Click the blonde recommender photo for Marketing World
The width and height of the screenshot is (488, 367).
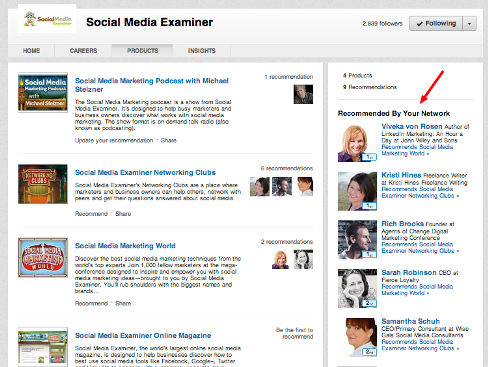pyautogui.click(x=281, y=259)
